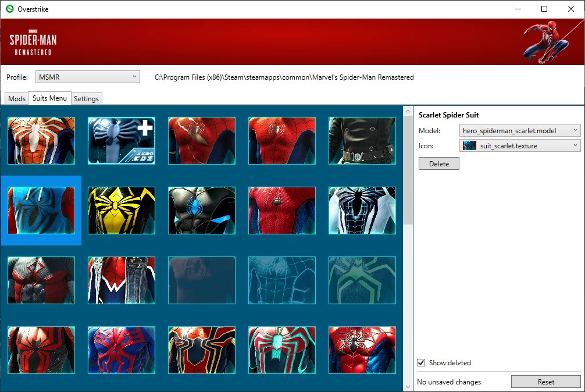Select the torn red damaged suit thumbnail
Image resolution: width=585 pixels, height=392 pixels.
click(x=202, y=141)
